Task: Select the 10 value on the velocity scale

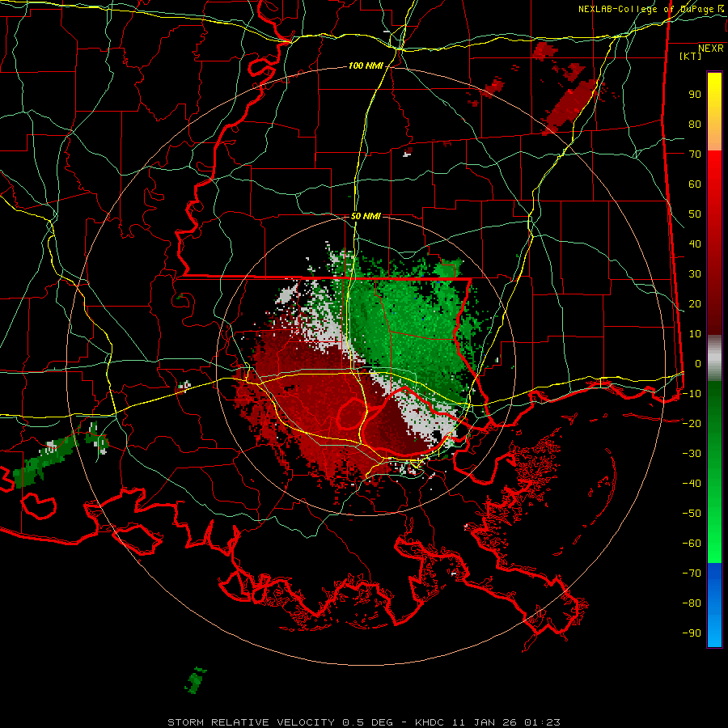Action: point(695,334)
